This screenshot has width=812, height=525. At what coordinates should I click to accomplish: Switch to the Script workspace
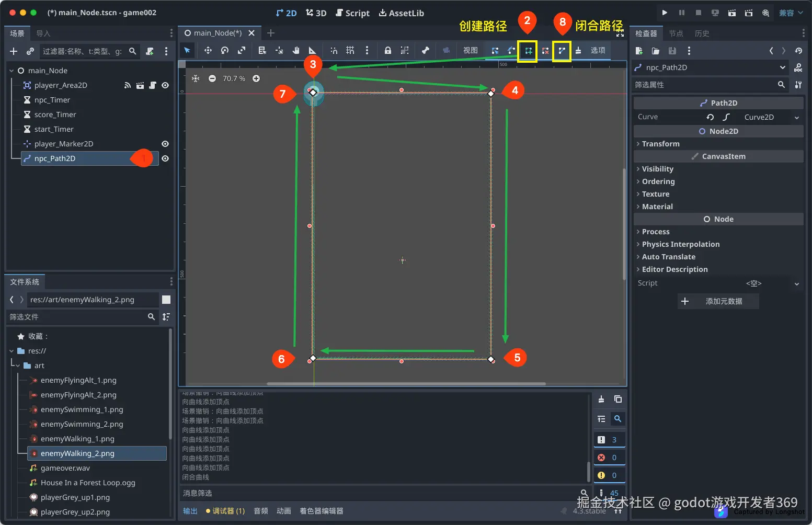click(x=352, y=13)
